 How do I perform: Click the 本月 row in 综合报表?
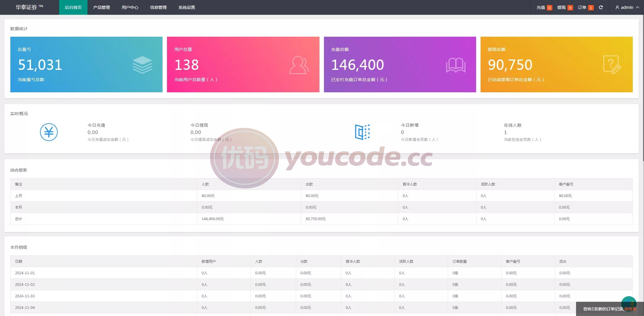coord(322,207)
